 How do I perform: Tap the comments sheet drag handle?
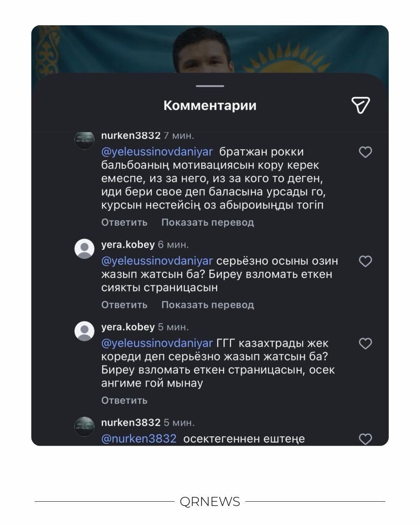210,86
